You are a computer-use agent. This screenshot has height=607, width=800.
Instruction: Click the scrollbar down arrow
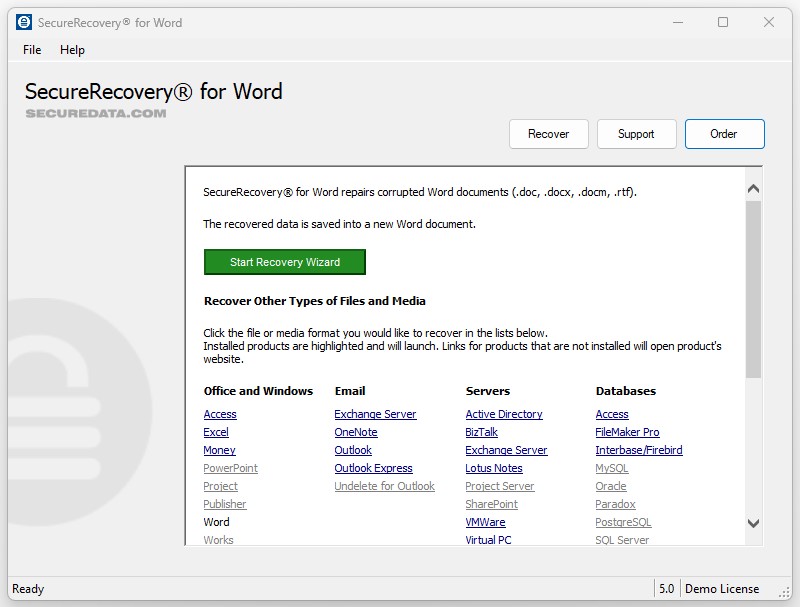pos(754,523)
